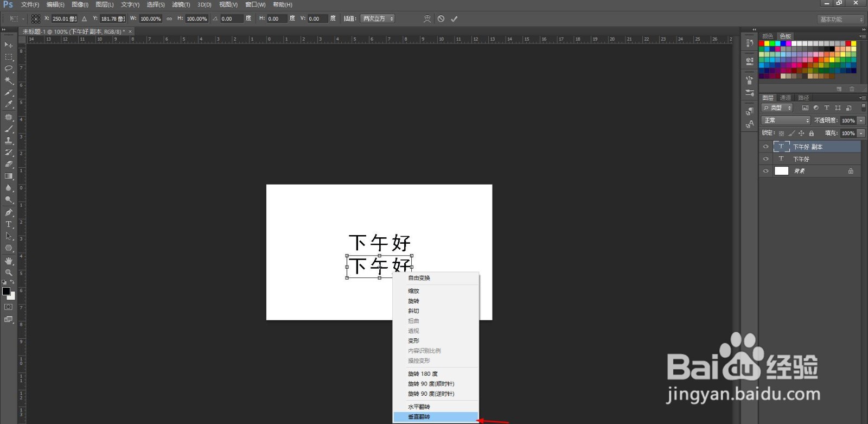The image size is (868, 424).
Task: Toggle lock all in Layers panel
Action: click(x=811, y=133)
